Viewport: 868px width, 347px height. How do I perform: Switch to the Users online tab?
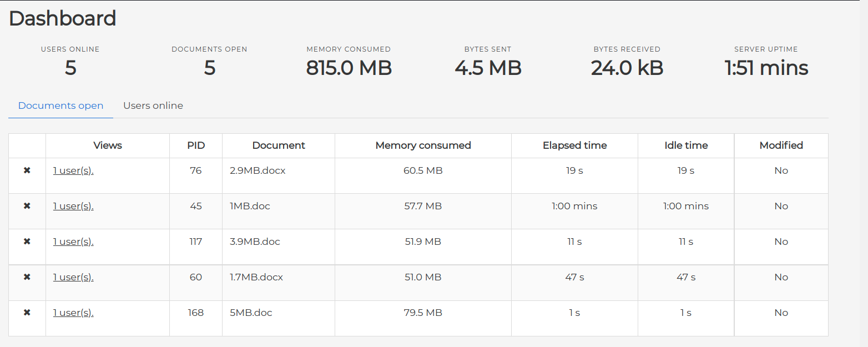coord(153,105)
